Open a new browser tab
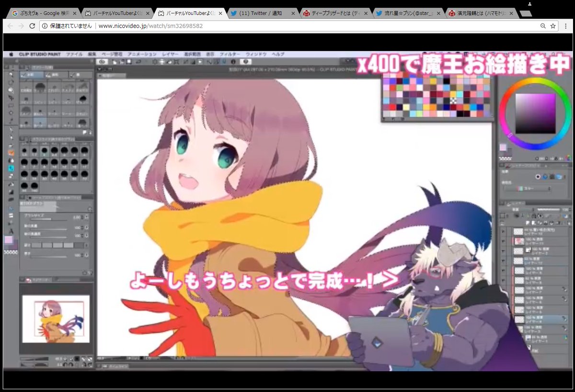The width and height of the screenshot is (575, 392). [526, 14]
